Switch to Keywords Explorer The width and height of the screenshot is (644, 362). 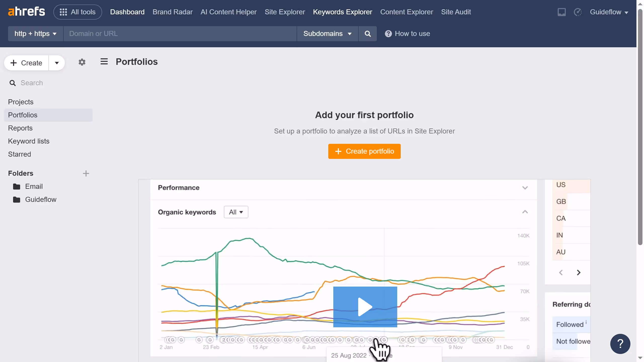click(342, 12)
